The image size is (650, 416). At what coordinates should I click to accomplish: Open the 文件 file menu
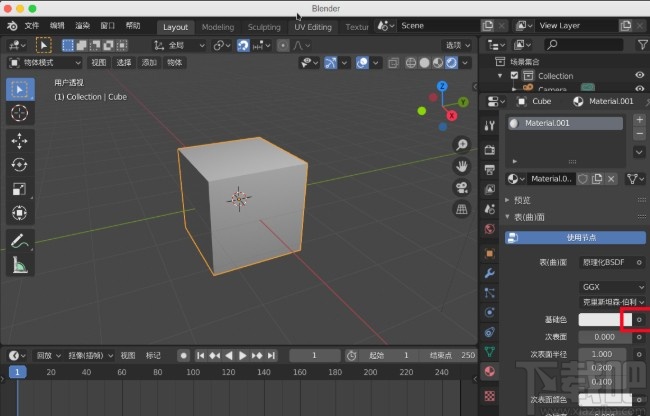pos(32,25)
